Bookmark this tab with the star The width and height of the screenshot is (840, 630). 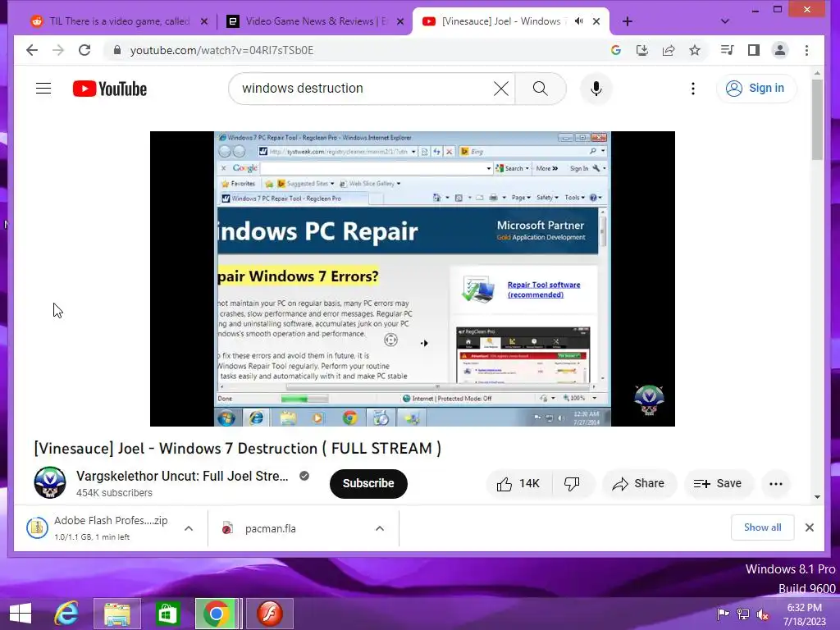tap(695, 50)
